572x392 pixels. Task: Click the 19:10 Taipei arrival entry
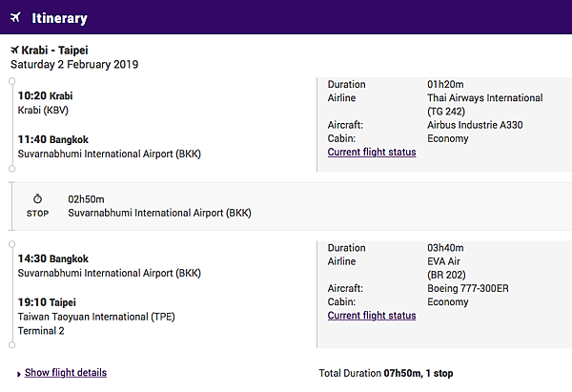pyautogui.click(x=47, y=302)
